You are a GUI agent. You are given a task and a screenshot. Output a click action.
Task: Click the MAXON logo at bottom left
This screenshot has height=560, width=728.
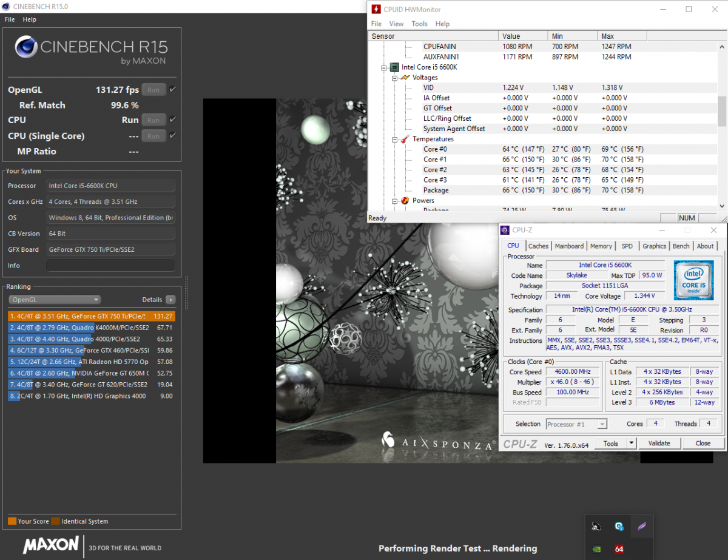[51, 545]
